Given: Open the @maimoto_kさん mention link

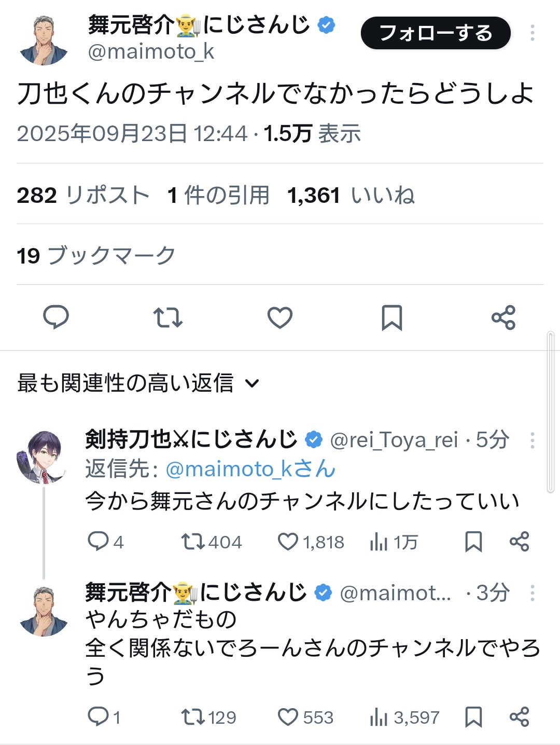Looking at the screenshot, I should click(250, 469).
